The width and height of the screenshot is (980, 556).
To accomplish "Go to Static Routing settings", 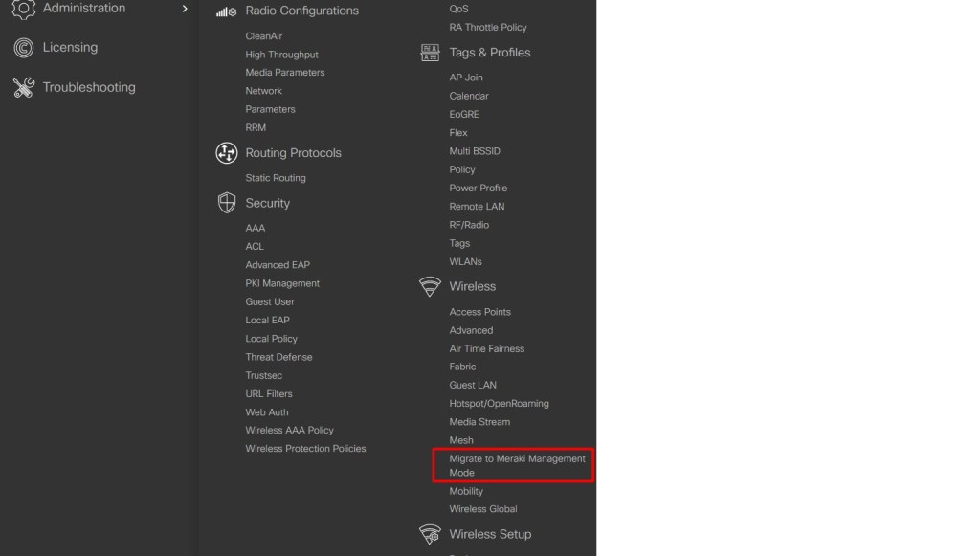I will point(276,178).
